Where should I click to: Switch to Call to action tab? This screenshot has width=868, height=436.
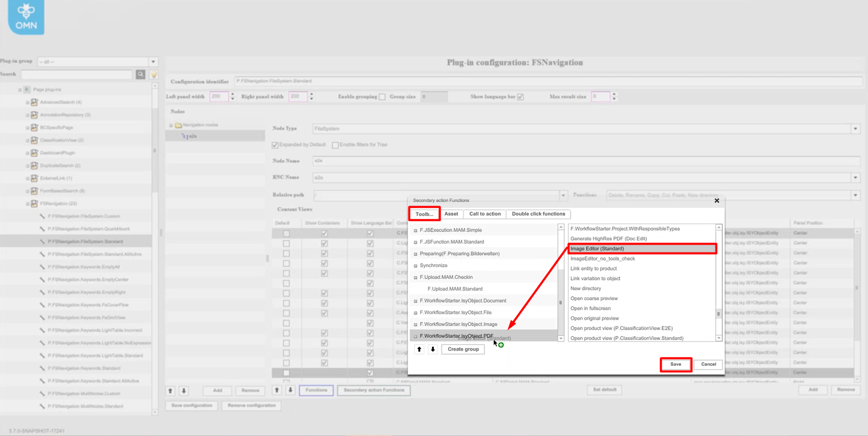click(485, 214)
